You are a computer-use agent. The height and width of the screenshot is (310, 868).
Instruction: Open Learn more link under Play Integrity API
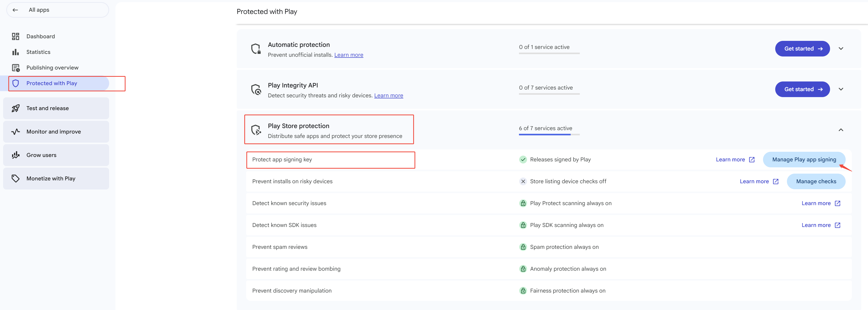click(389, 96)
